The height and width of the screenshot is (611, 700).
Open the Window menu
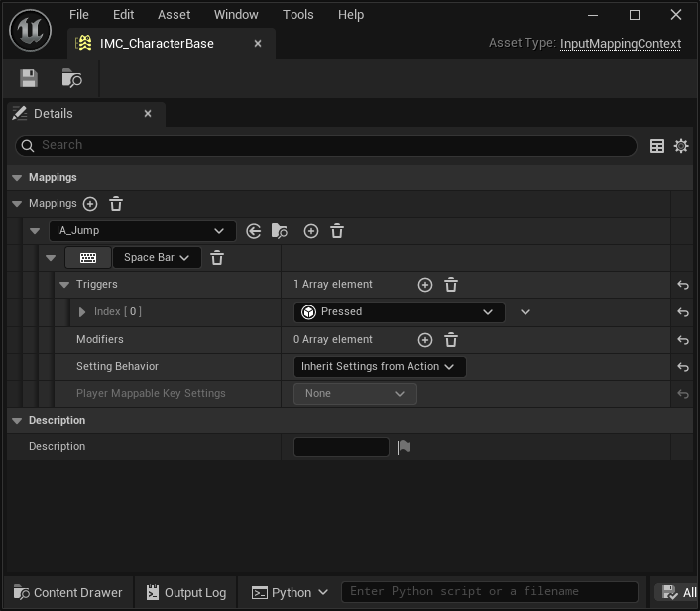pos(236,15)
